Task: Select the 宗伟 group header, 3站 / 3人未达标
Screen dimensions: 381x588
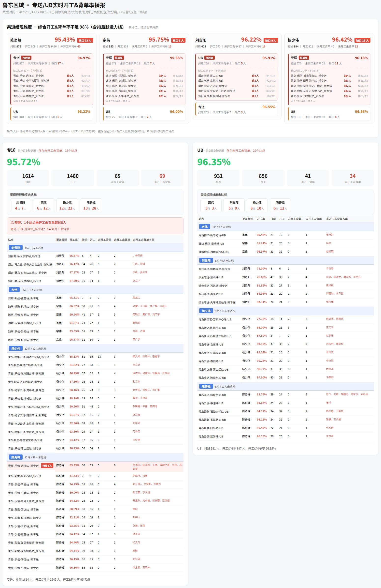Action: 285,227
